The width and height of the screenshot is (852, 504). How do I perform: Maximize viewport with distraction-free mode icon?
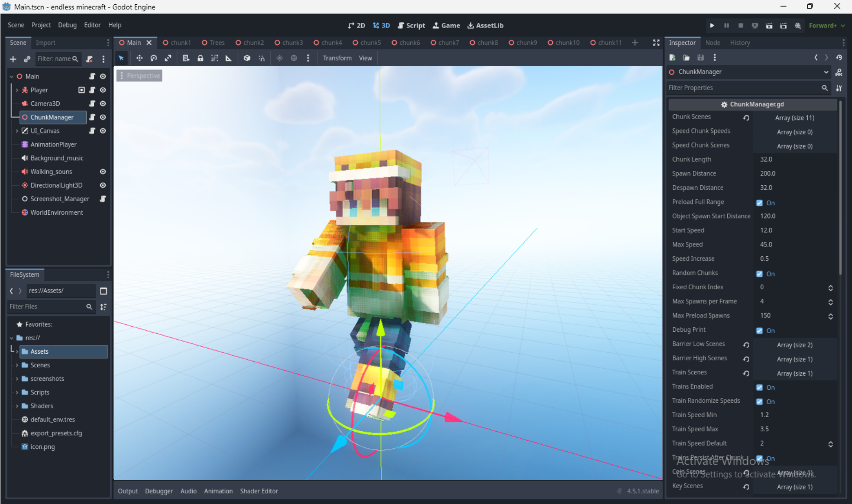pyautogui.click(x=656, y=42)
